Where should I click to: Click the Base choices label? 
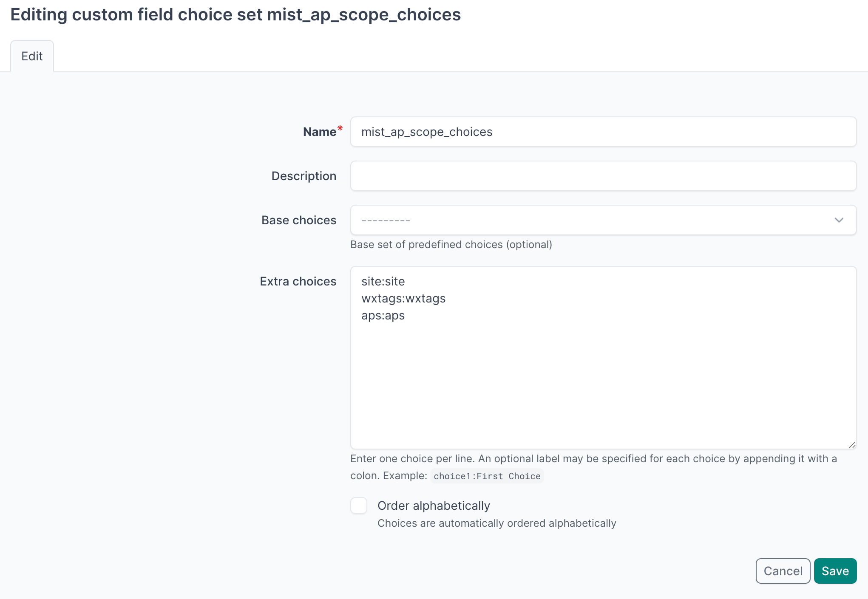click(298, 220)
